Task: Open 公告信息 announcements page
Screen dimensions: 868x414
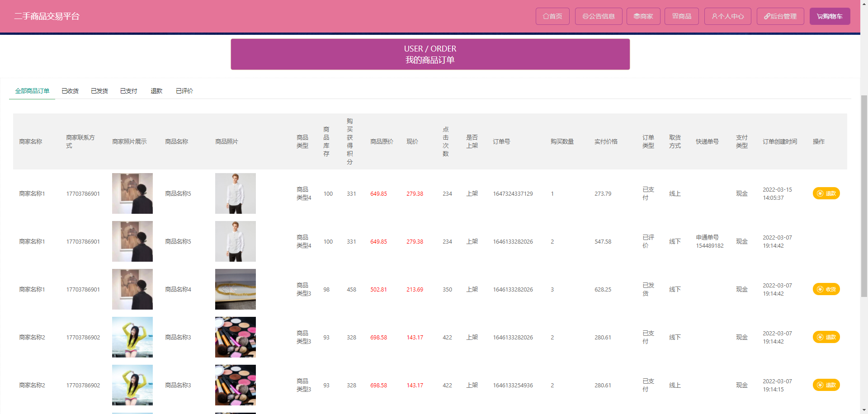Action: point(599,16)
